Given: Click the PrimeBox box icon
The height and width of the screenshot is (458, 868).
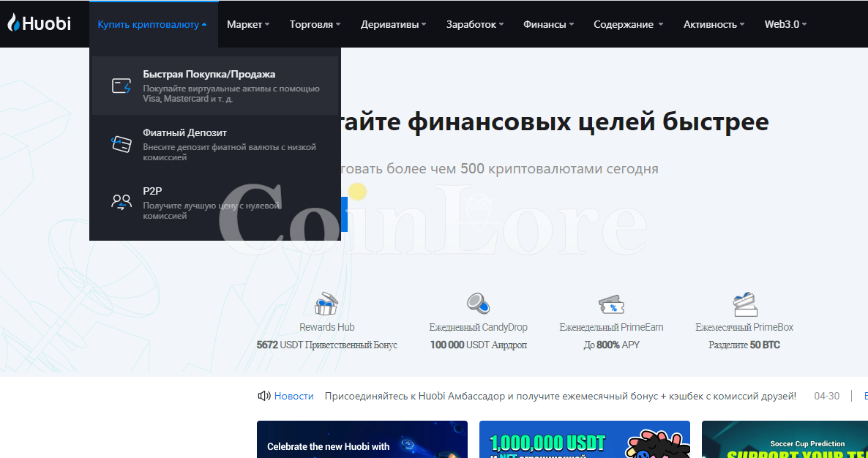Looking at the screenshot, I should [744, 304].
